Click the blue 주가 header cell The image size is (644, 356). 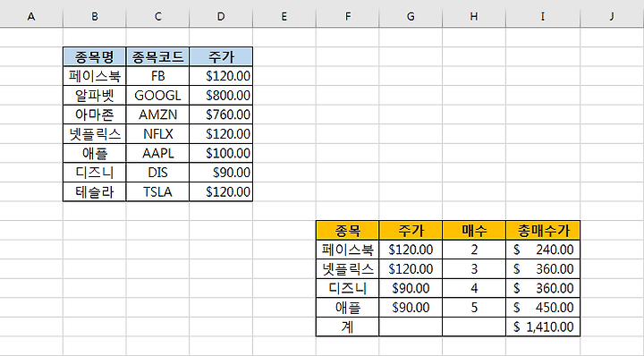tap(221, 56)
